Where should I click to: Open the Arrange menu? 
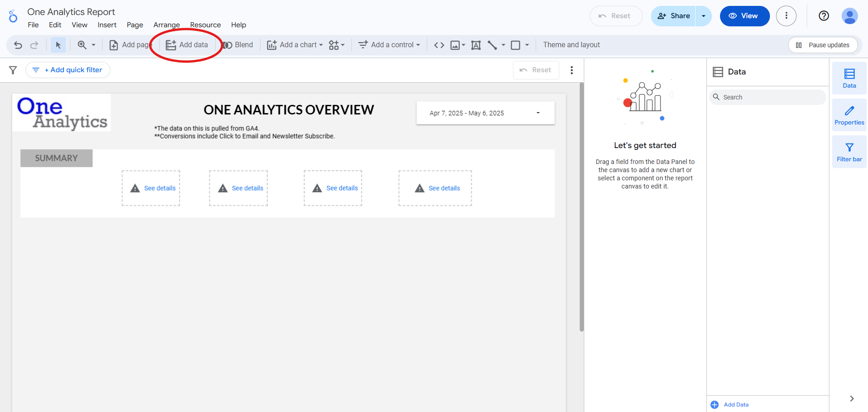(167, 25)
